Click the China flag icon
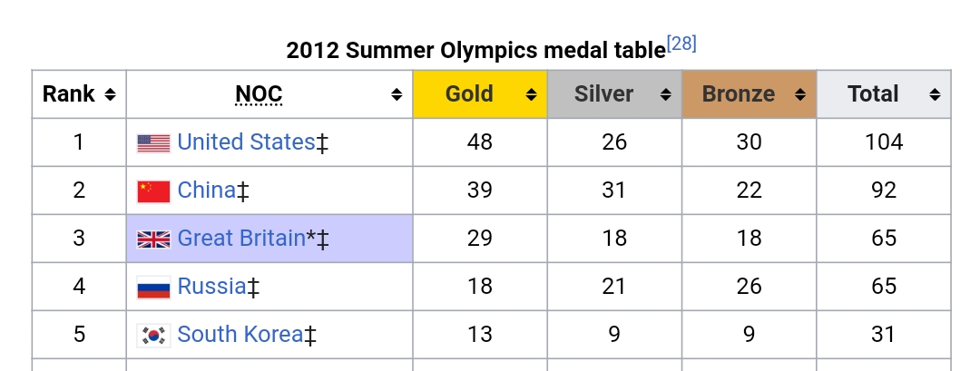 tap(153, 191)
